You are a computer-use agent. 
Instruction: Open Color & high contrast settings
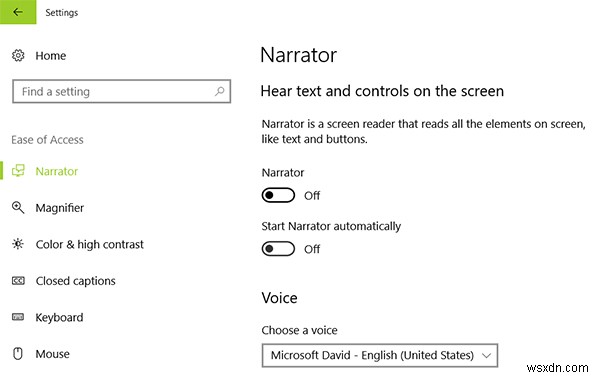[x=90, y=244]
